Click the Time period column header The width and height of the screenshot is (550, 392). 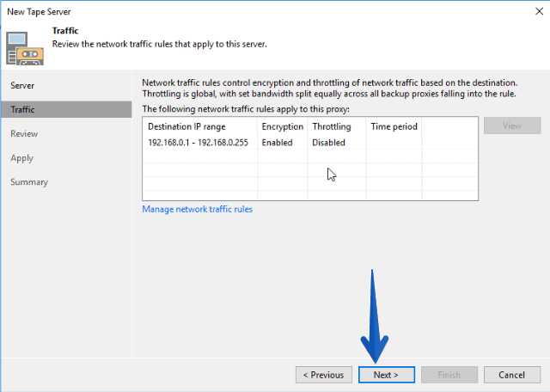[394, 126]
